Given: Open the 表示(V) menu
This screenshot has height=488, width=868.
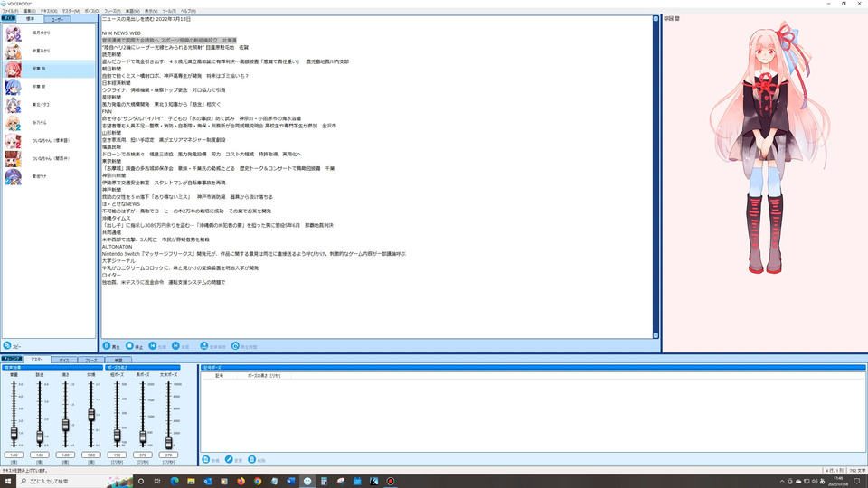Looking at the screenshot, I should [x=151, y=11].
